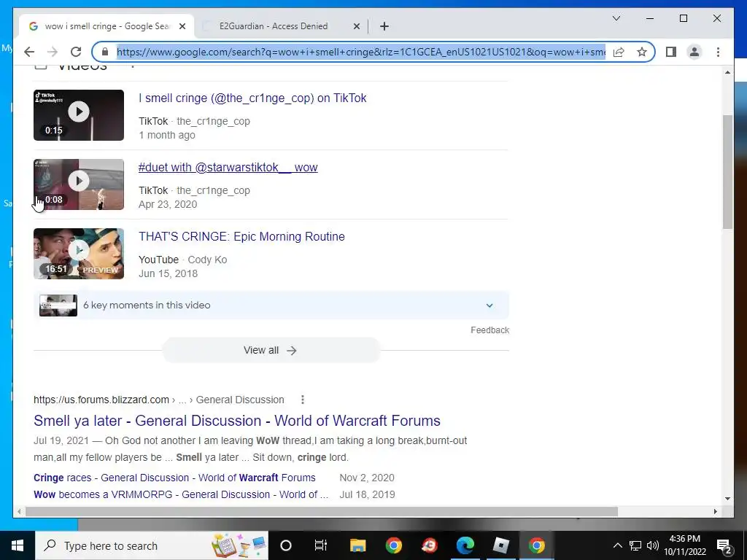The width and height of the screenshot is (747, 560).
Task: Click left arrow of horizontal scrollbar
Action: pos(19,511)
